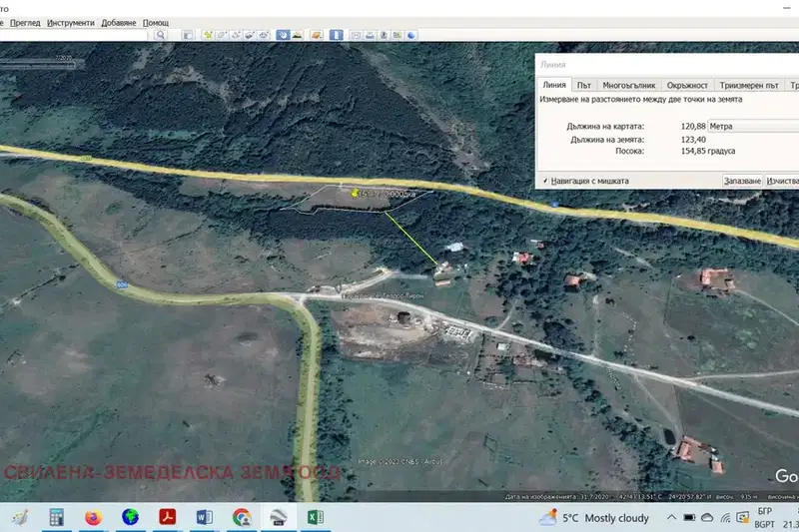Click the print toolbar icon
The image size is (799, 532).
pyautogui.click(x=370, y=35)
